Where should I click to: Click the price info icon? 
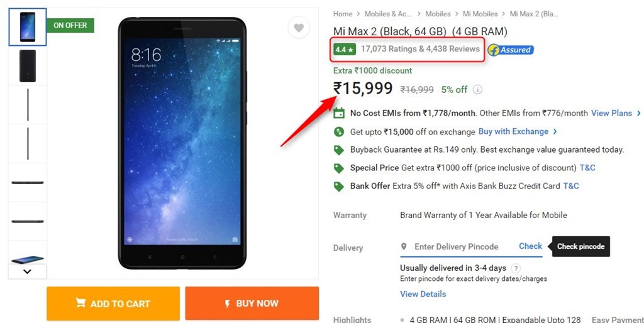tap(477, 90)
